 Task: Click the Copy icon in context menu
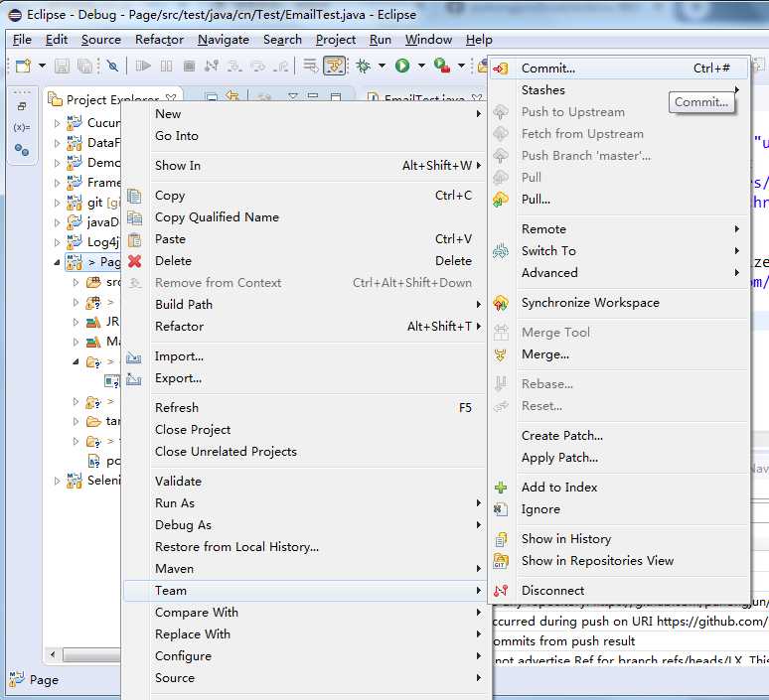pyautogui.click(x=134, y=196)
